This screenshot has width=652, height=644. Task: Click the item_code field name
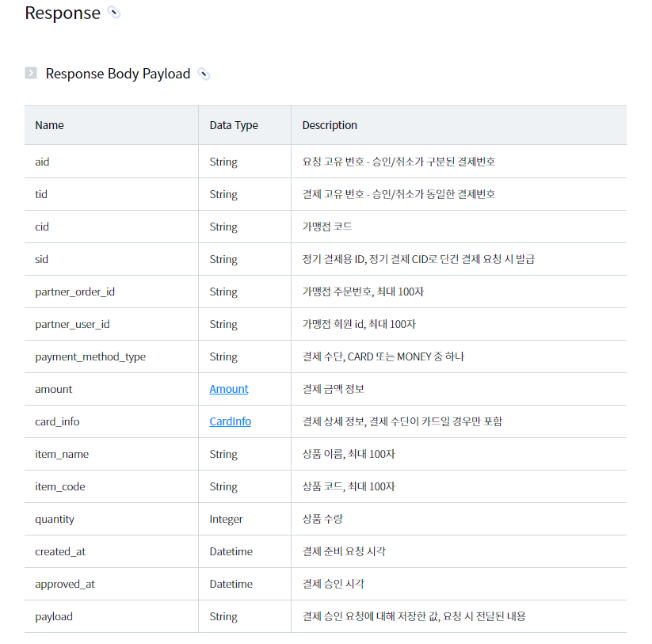(60, 486)
